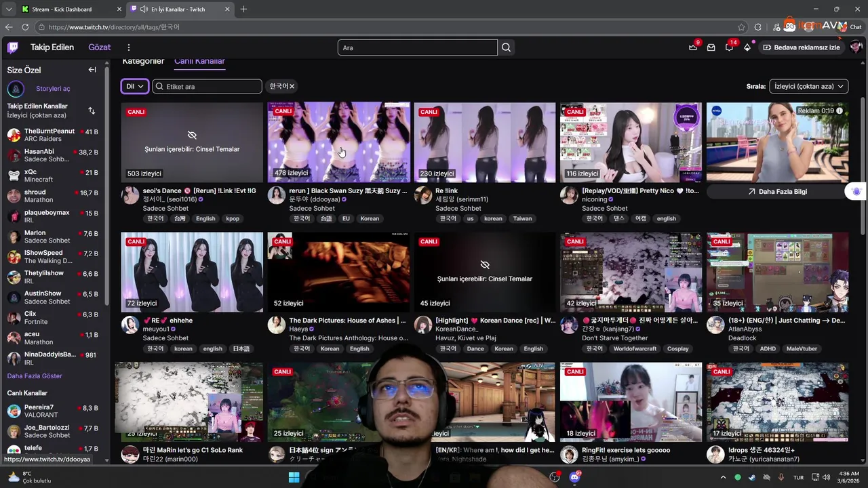Open Re !link stream thumbnail
Image resolution: width=868 pixels, height=488 pixels.
click(485, 142)
